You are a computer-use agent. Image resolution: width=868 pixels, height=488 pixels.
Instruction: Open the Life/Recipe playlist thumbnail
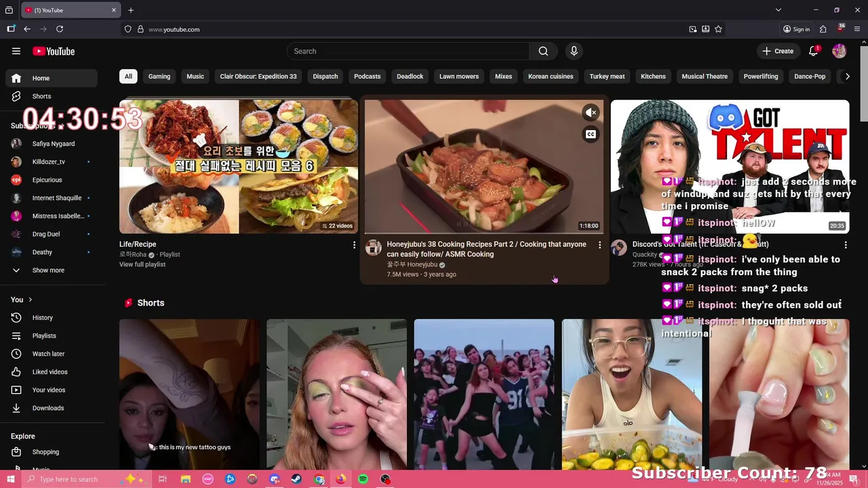[239, 167]
